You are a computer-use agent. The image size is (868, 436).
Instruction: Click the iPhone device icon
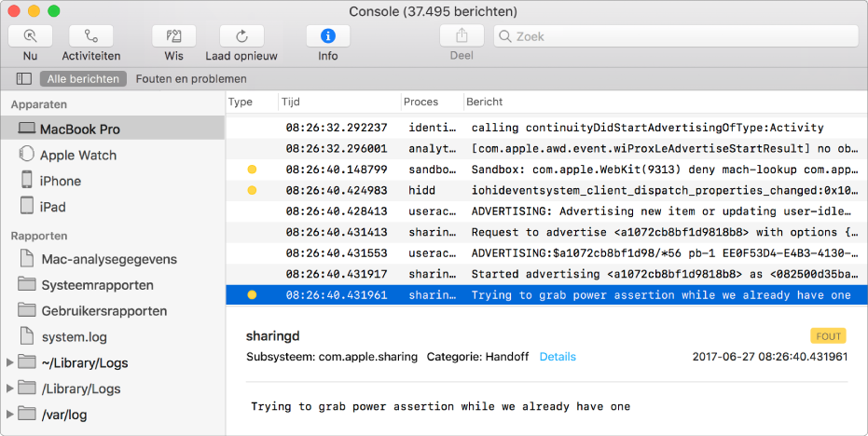tap(26, 179)
